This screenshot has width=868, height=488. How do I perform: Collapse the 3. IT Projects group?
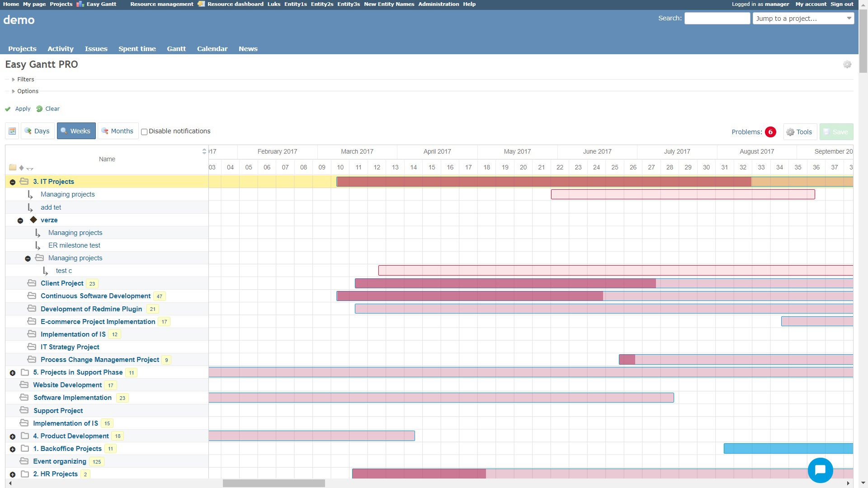click(13, 181)
